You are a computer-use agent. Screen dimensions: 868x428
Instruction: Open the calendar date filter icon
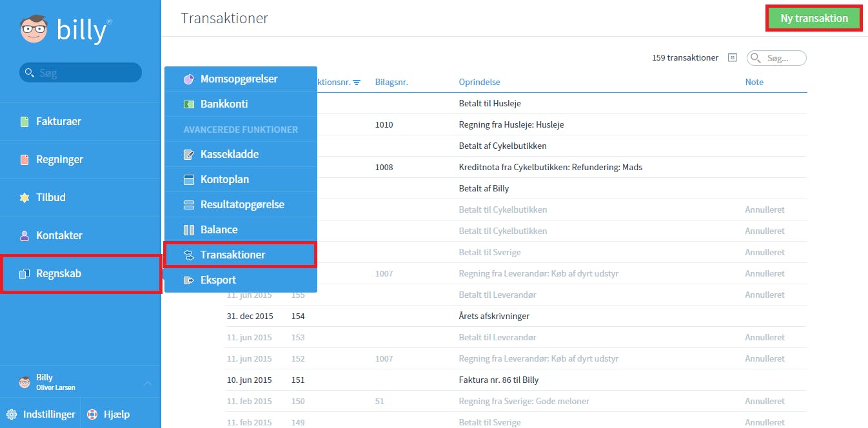732,58
